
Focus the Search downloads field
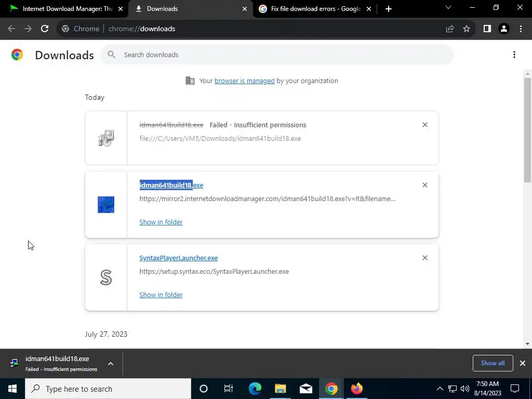(277, 55)
